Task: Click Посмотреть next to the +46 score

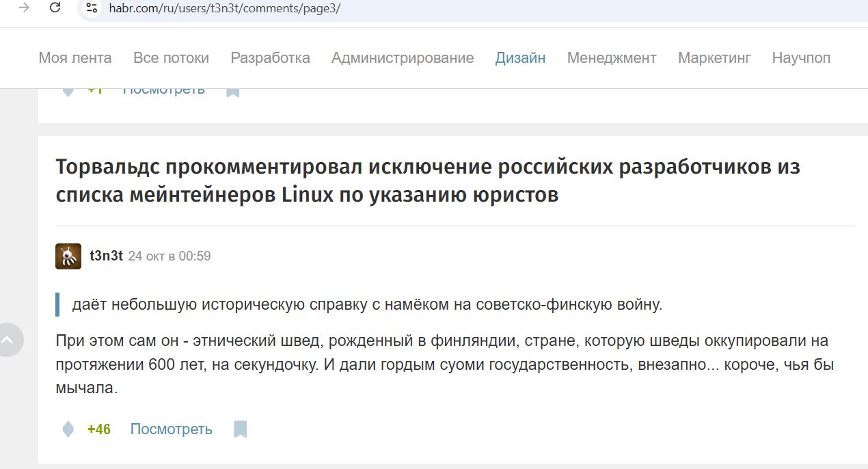Action: pos(172,429)
